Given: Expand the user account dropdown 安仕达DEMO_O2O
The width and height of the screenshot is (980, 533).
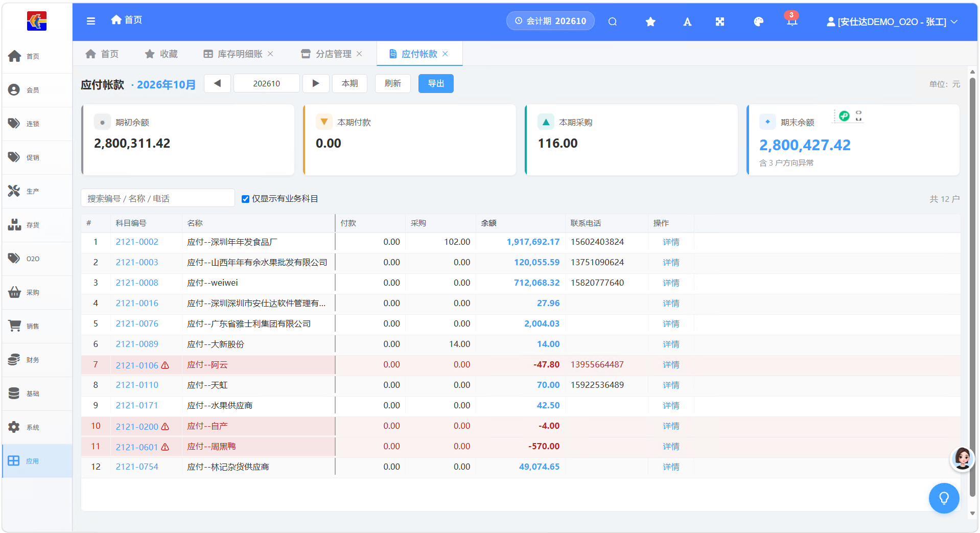Looking at the screenshot, I should point(892,21).
